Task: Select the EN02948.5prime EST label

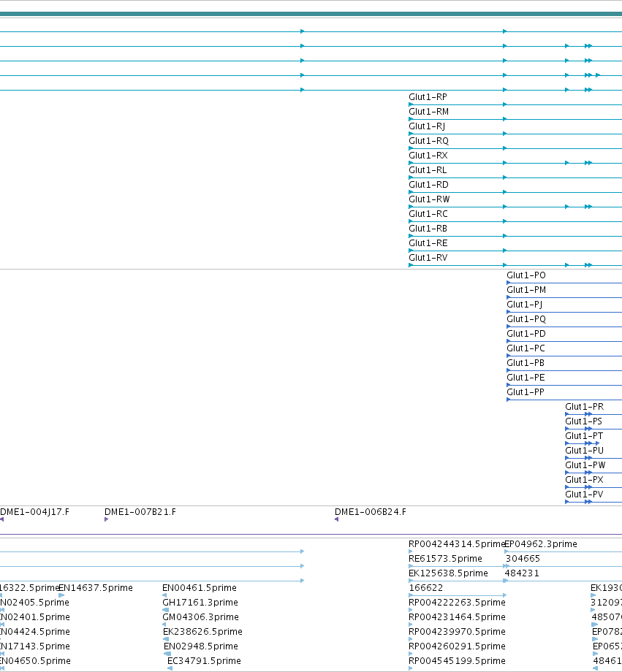Action: [x=201, y=646]
